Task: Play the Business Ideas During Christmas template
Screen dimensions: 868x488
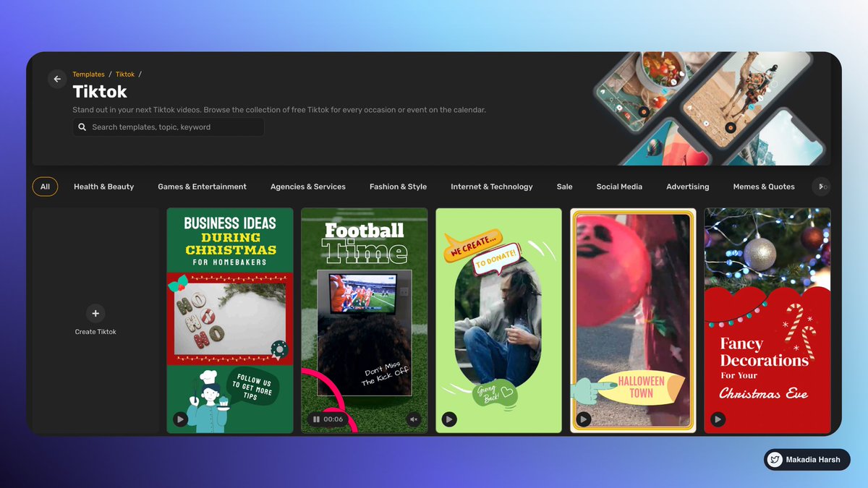Action: pos(180,419)
